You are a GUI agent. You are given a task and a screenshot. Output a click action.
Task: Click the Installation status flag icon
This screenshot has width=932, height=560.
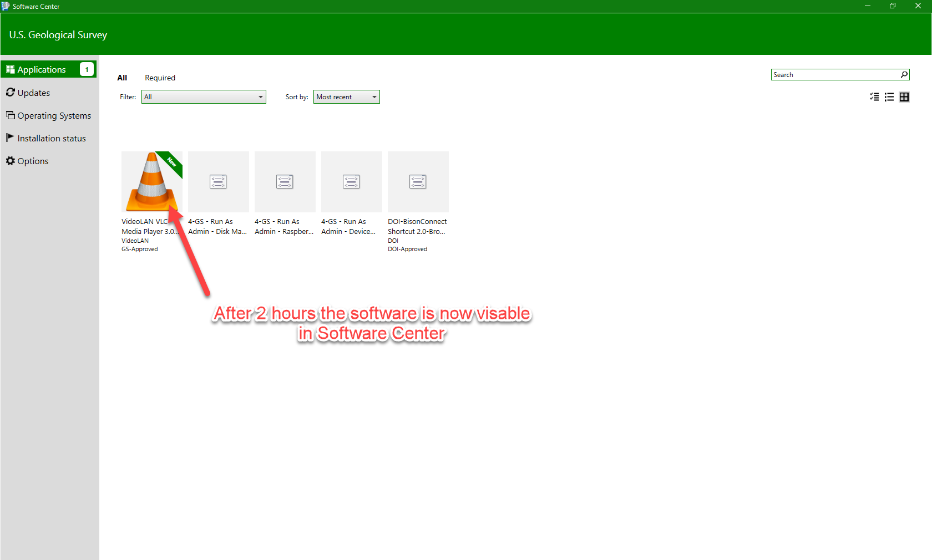click(x=10, y=137)
